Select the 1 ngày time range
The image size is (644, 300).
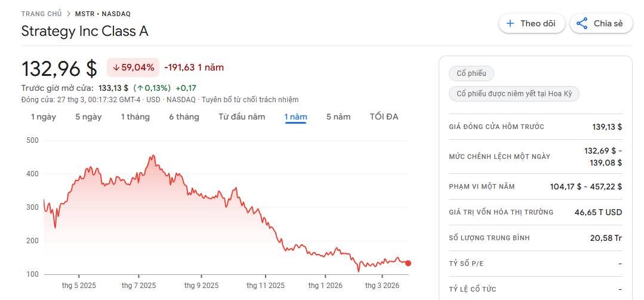(44, 117)
